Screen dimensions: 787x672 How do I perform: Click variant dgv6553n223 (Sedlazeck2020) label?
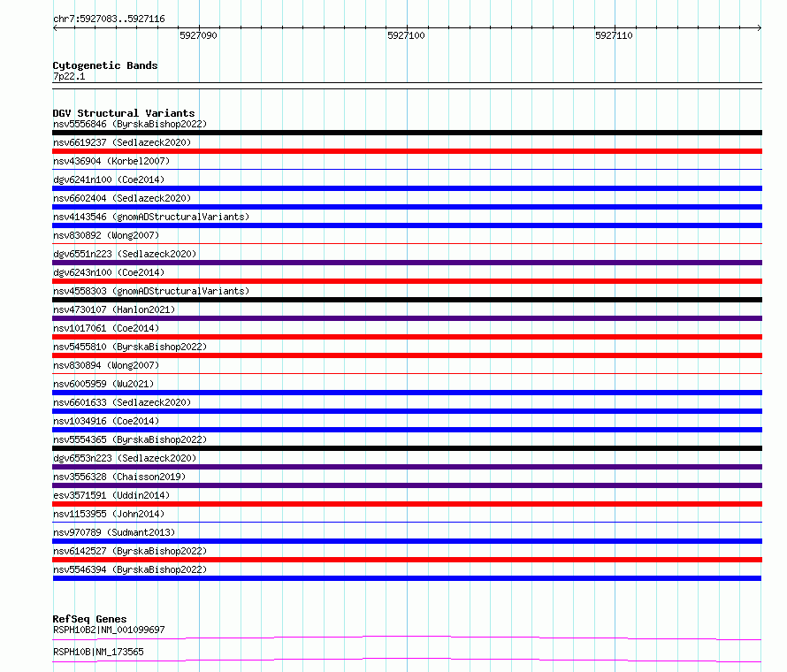click(125, 458)
